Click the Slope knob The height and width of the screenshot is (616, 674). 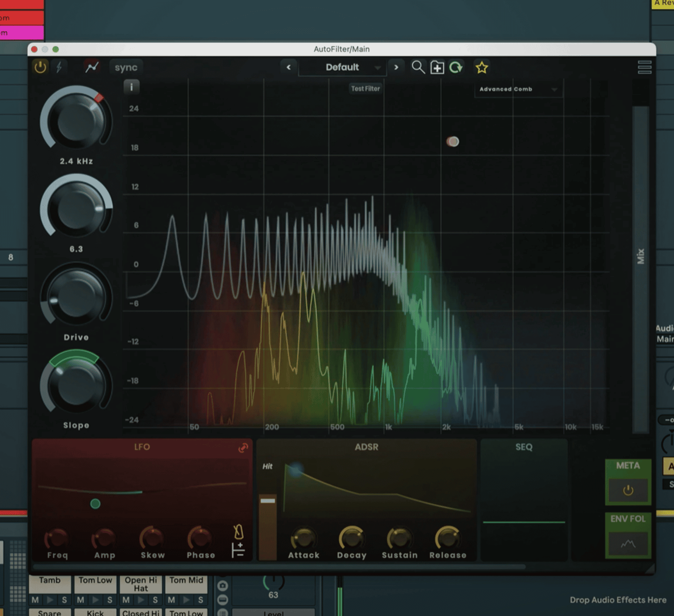pos(76,385)
